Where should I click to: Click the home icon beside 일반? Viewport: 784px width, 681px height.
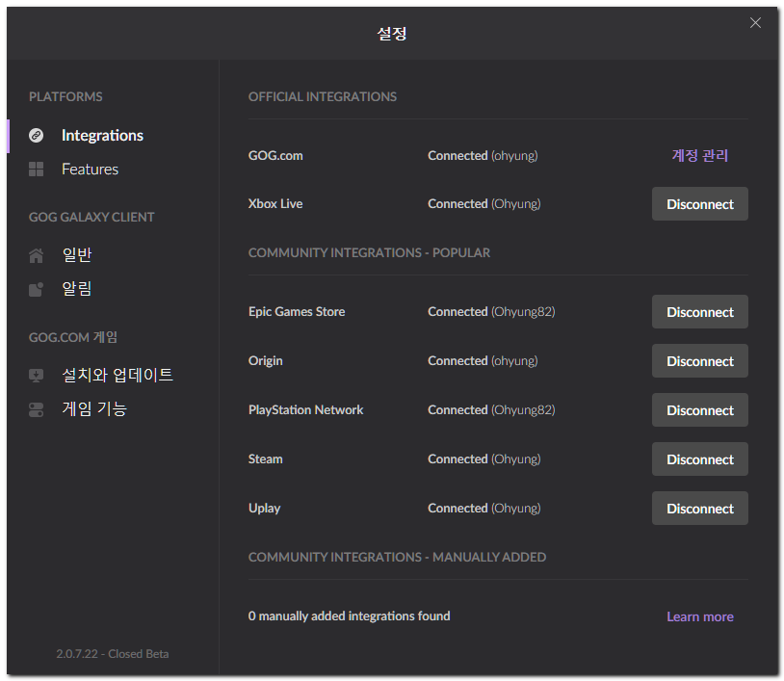pyautogui.click(x=36, y=255)
